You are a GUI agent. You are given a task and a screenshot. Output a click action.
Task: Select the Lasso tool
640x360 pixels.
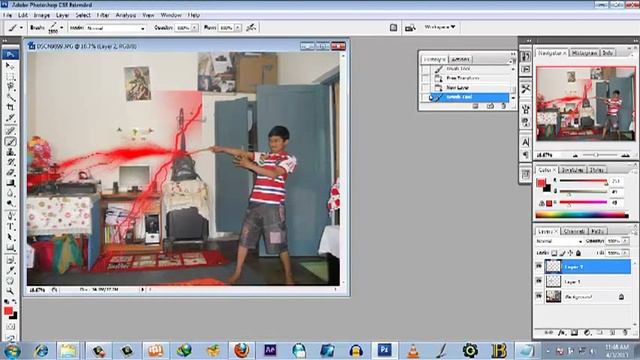(x=10, y=87)
